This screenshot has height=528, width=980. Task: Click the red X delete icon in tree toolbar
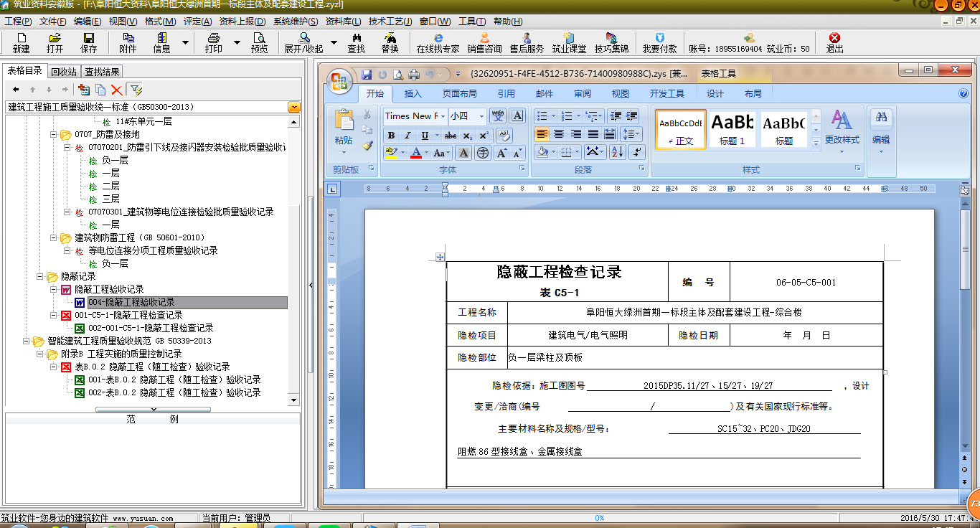116,90
